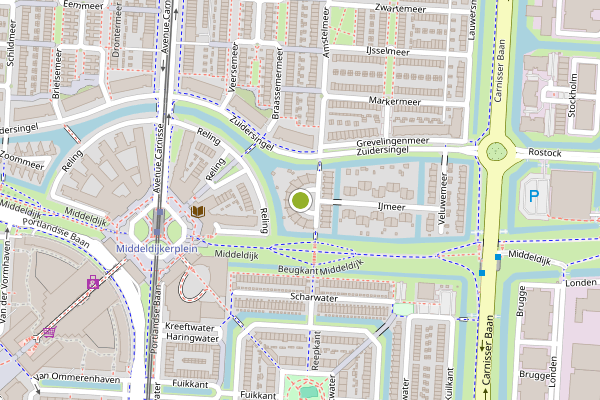Click the Kreeftwater street label
600x400 pixels.
tap(190, 327)
